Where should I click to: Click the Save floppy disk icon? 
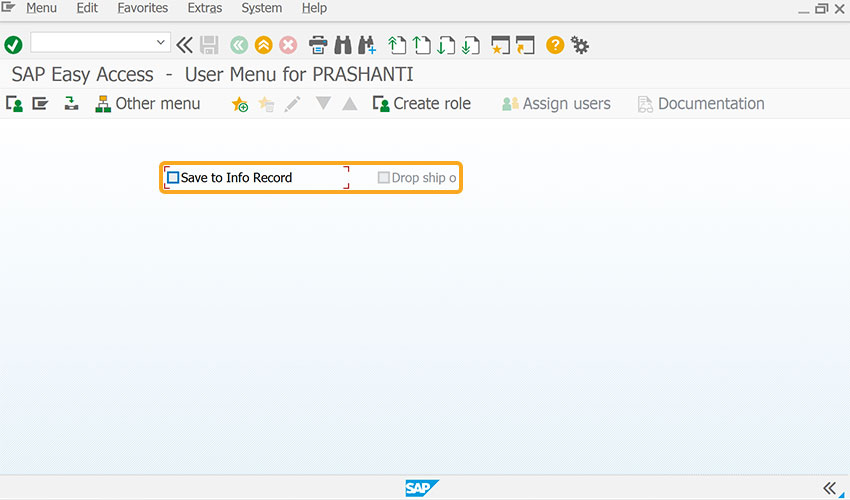point(209,44)
